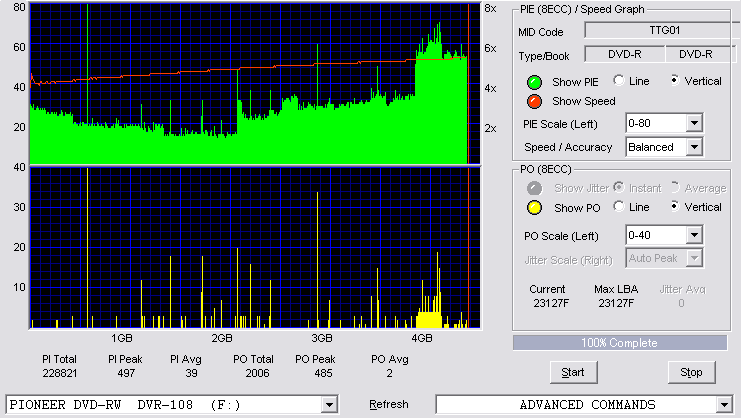
Task: Select Instant jitter option
Action: 619,188
